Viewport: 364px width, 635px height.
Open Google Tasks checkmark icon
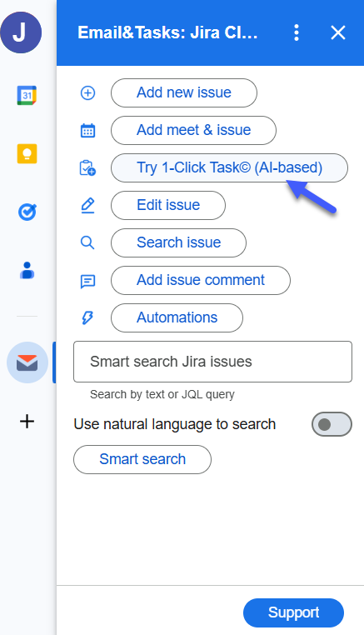(27, 212)
